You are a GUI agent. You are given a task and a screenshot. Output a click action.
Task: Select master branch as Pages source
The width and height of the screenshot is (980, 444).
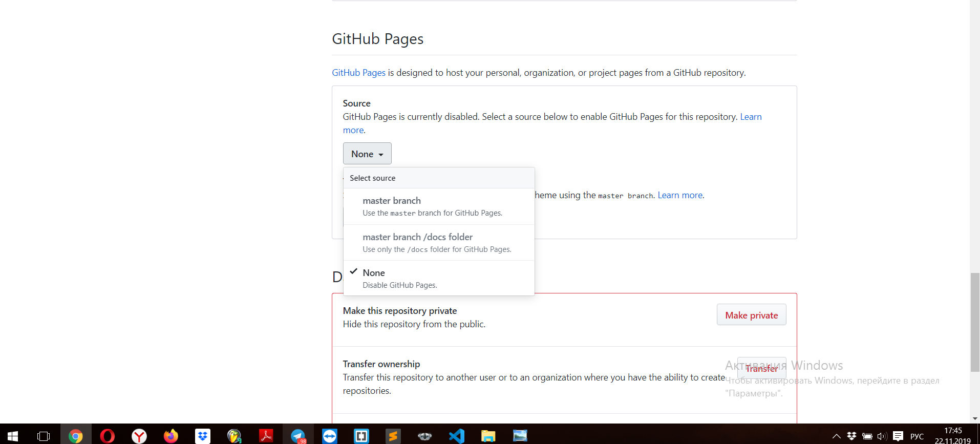coord(439,206)
